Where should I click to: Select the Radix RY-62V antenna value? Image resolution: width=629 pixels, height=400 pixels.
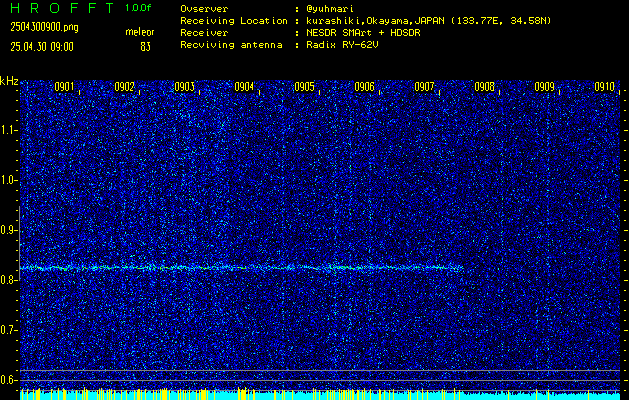point(342,45)
